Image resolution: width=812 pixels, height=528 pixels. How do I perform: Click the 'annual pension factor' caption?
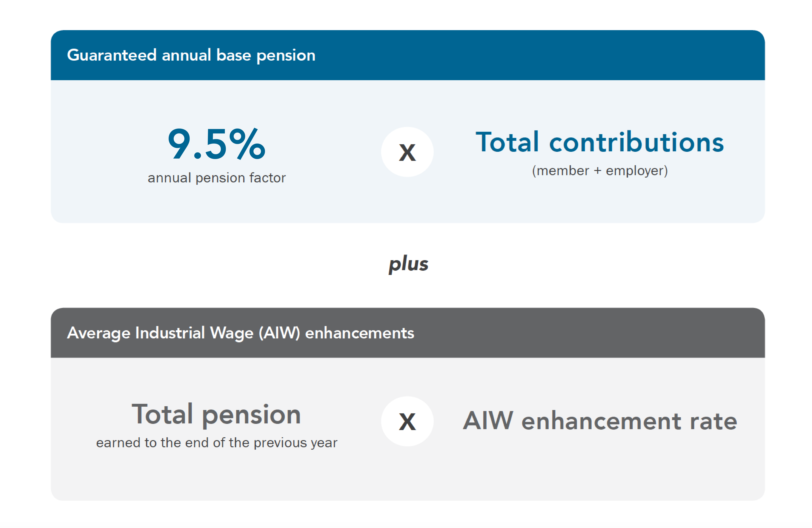(216, 178)
